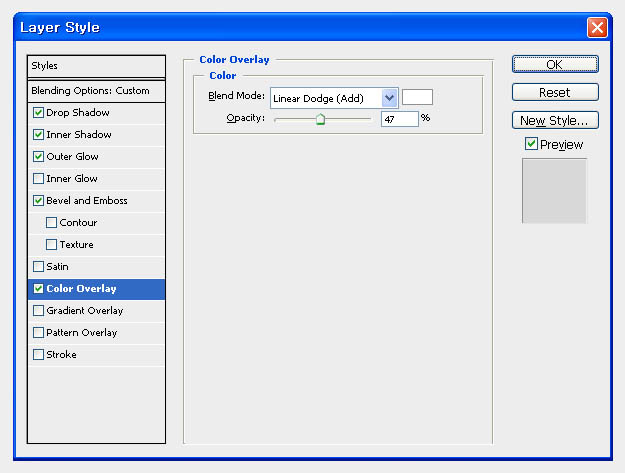Click the New Style... button
This screenshot has height=473, width=625.
[x=555, y=120]
